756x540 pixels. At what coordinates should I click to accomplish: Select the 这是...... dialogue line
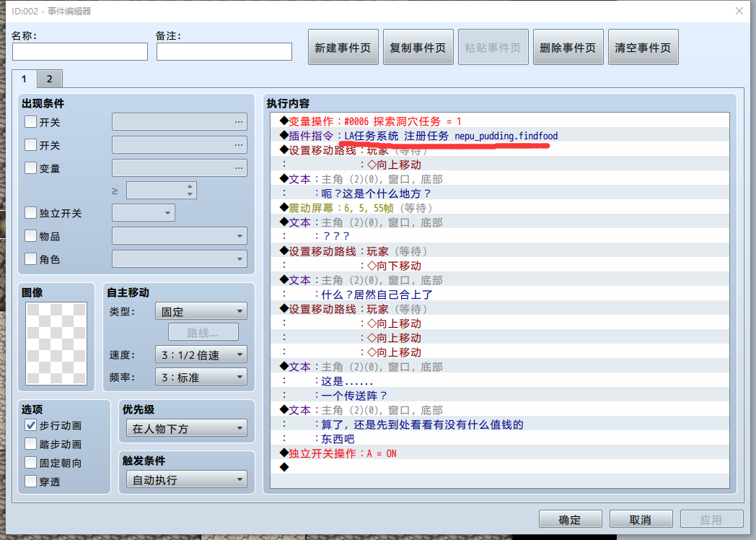pos(499,381)
